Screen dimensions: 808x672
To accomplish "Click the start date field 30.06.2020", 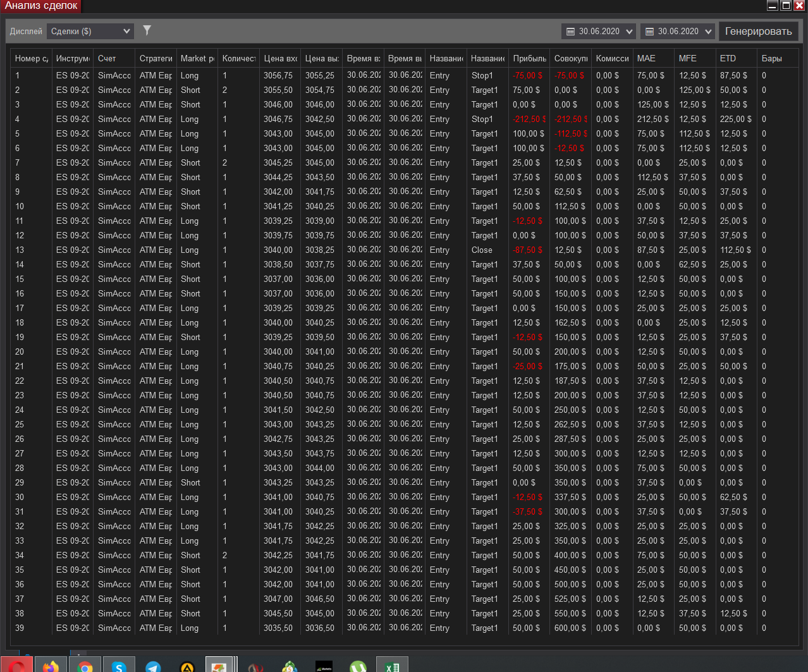I will 599,32.
